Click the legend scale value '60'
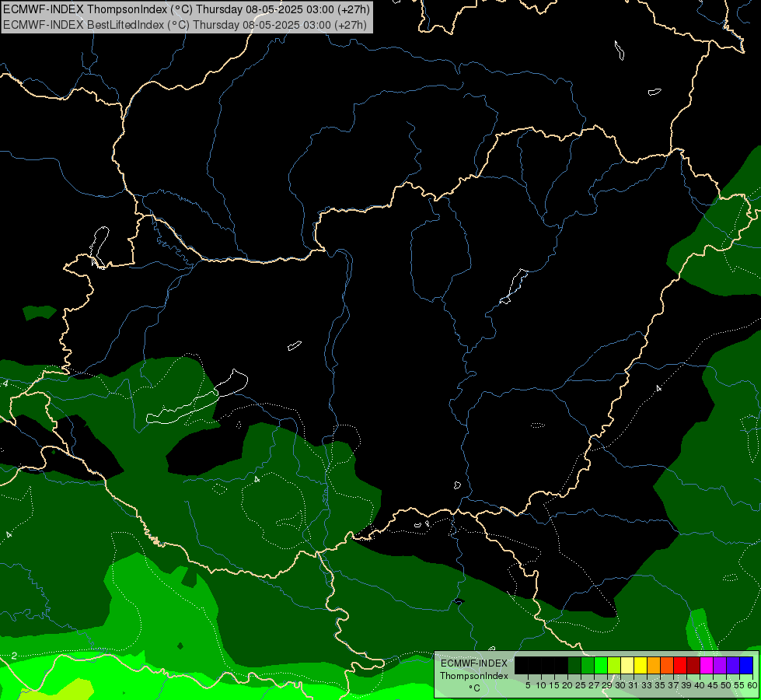The image size is (761, 700). (x=752, y=685)
